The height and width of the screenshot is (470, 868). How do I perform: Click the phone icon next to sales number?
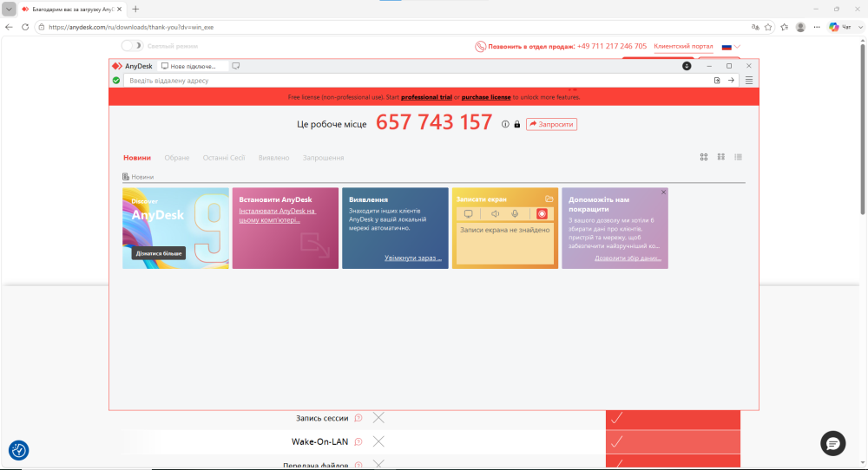(x=481, y=47)
